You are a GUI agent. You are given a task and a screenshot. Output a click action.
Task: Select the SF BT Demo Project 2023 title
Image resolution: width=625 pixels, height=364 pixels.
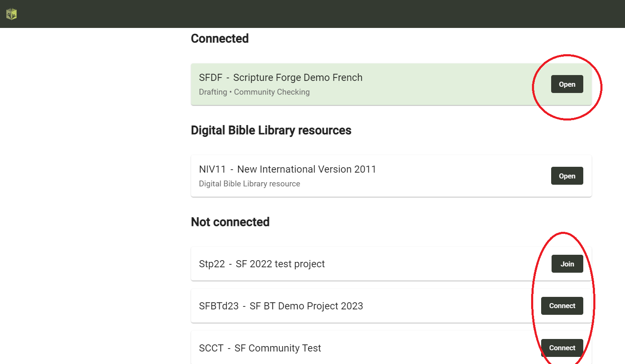[x=306, y=306]
